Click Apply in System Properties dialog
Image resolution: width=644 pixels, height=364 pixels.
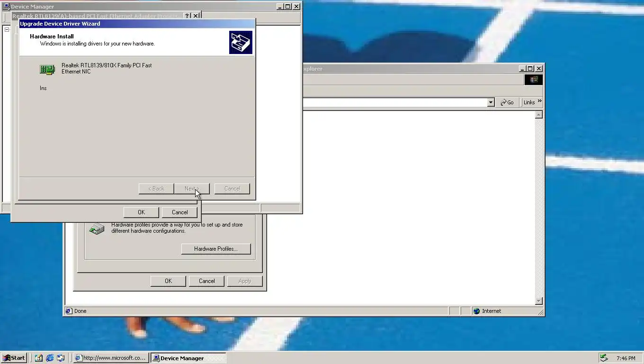pos(245,281)
